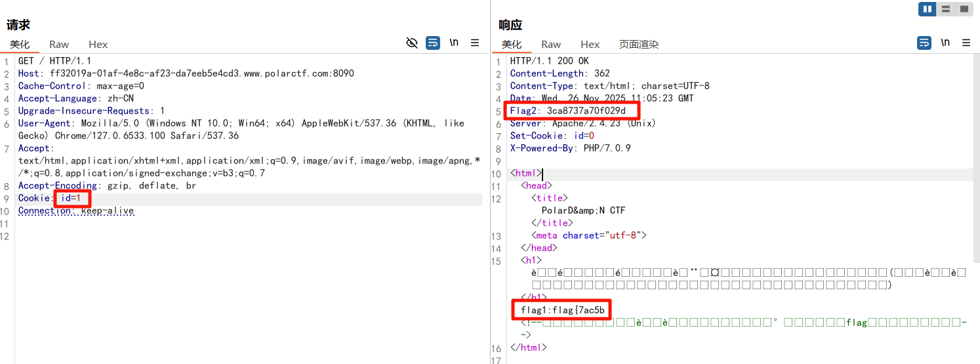The height and width of the screenshot is (364, 980).
Task: Switch to combined single-pane layout
Action: tap(963, 9)
